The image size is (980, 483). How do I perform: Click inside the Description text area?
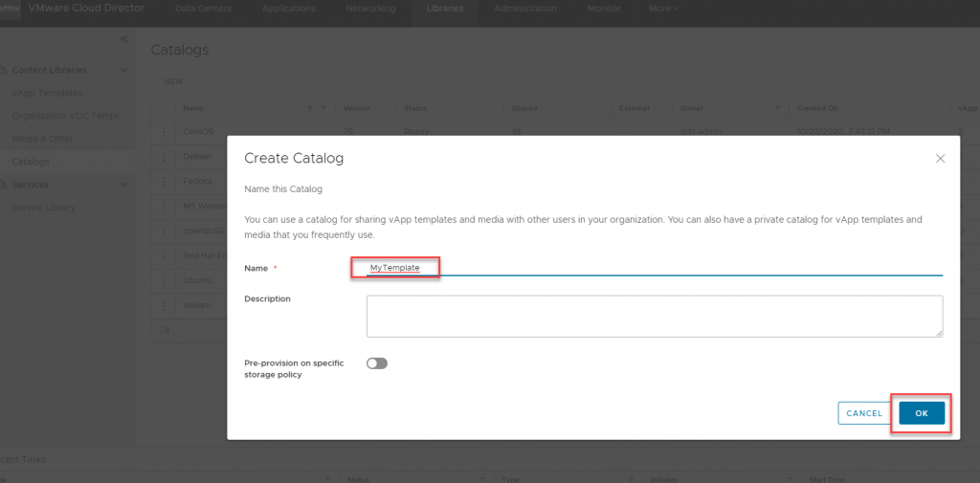655,317
